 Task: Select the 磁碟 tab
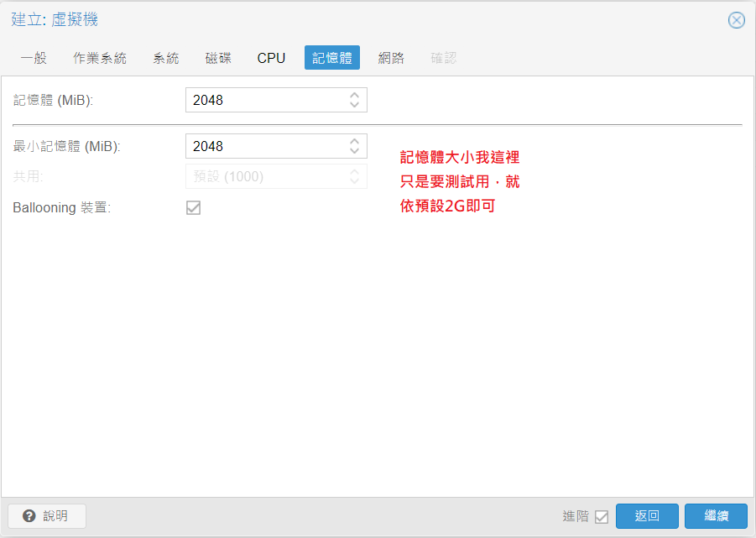click(x=218, y=58)
